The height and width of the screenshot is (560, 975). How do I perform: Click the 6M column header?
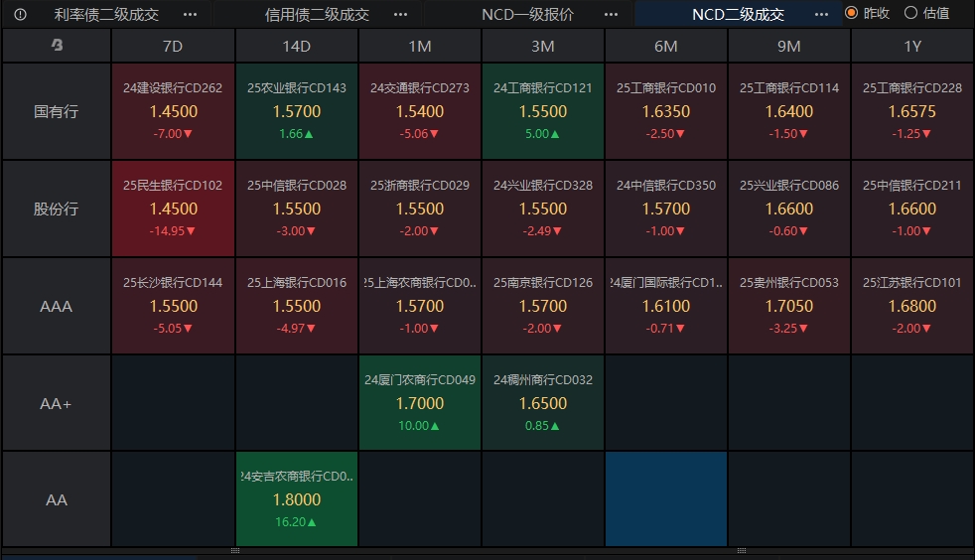coord(666,46)
